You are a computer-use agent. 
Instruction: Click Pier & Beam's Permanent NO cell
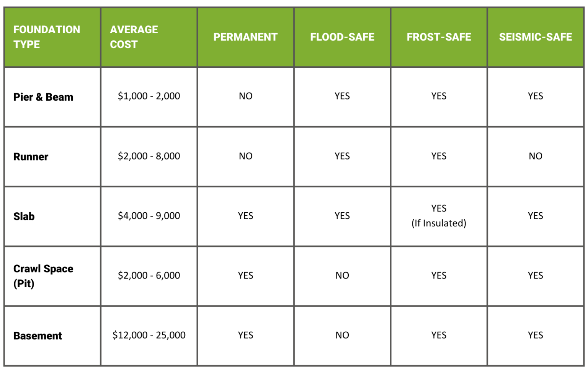tap(245, 96)
